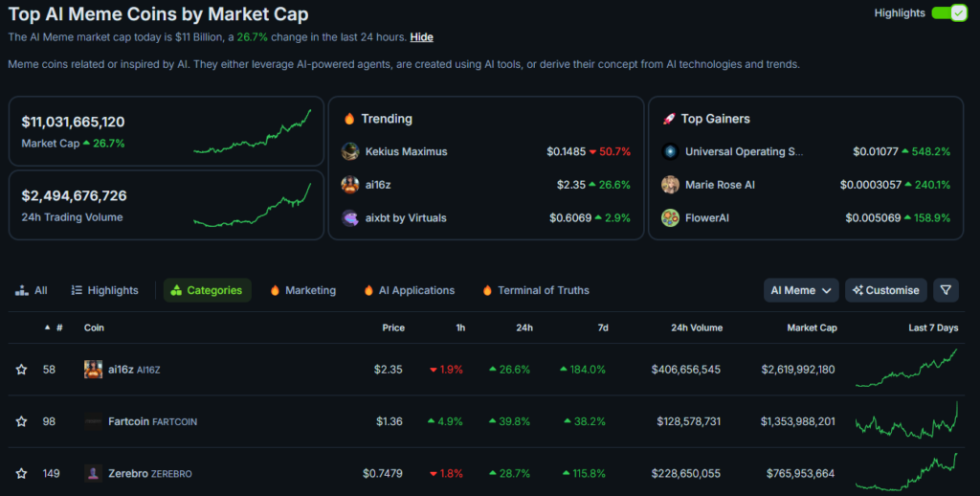The width and height of the screenshot is (980, 496).
Task: Open the Universal Operating System top gainer
Action: [744, 151]
